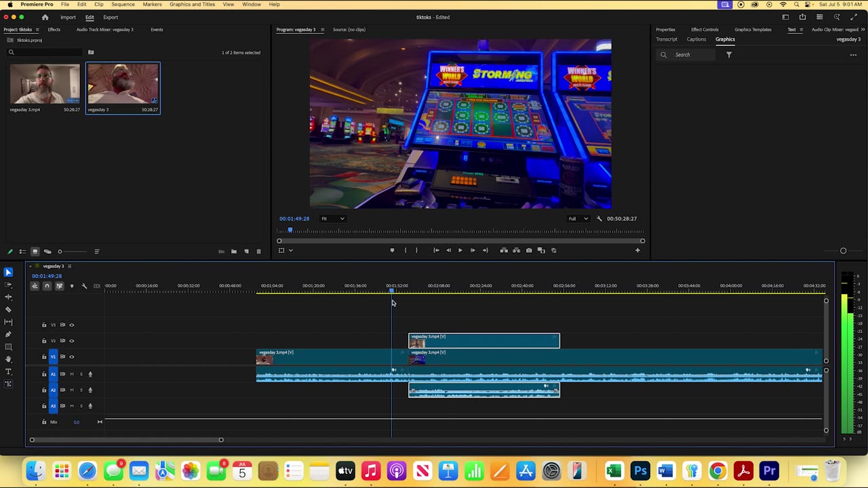Switch to the Captions tab
This screenshot has height=488, width=868.
696,39
